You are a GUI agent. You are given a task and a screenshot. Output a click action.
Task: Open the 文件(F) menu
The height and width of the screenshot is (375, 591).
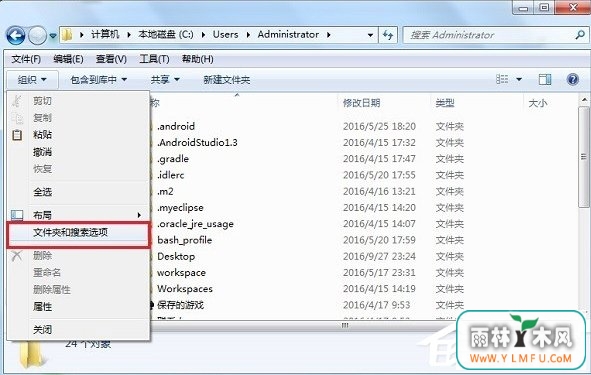[x=26, y=59]
